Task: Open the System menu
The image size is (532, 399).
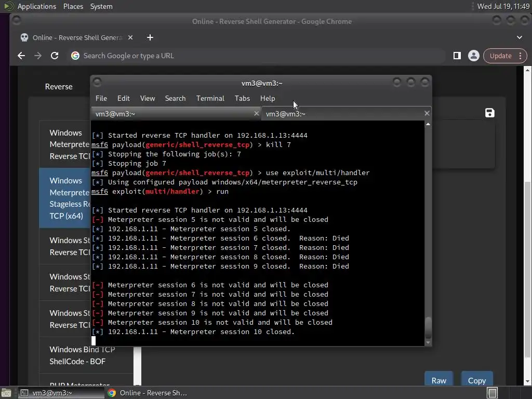Action: pos(101,6)
